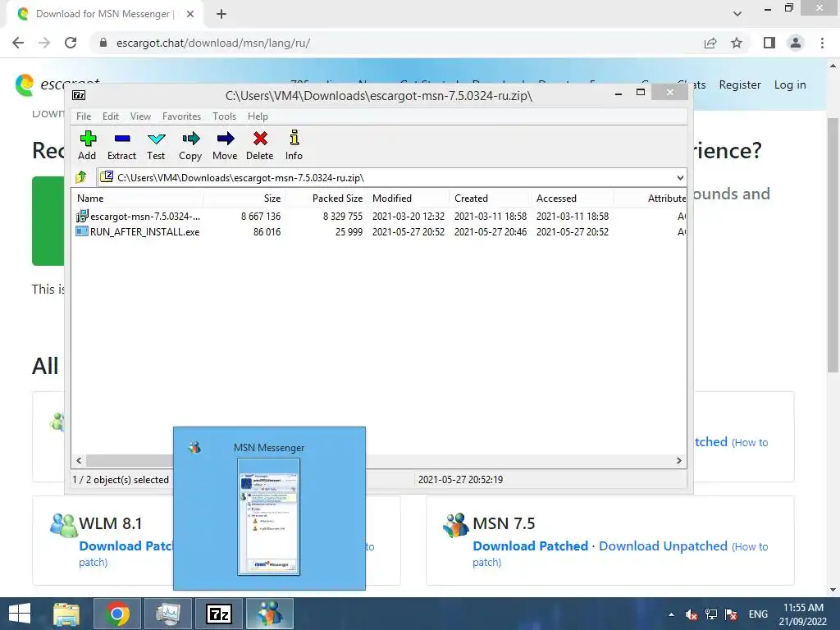The height and width of the screenshot is (630, 840).
Task: Bookmark this page with the star icon
Action: 737,43
